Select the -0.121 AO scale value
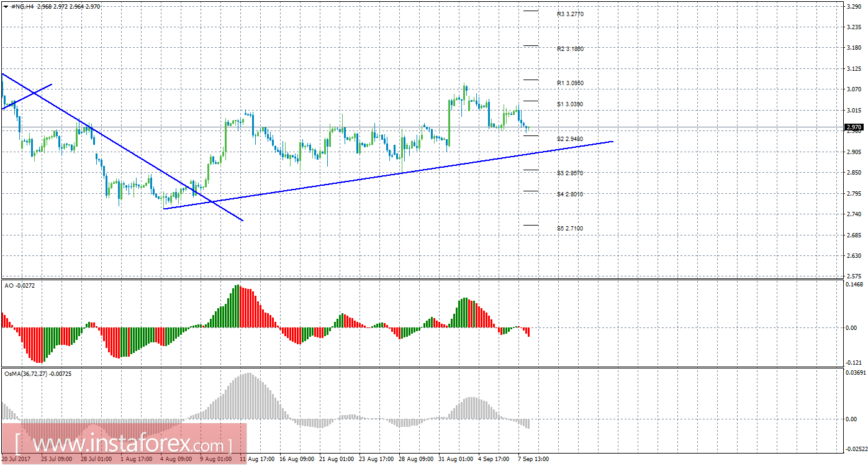This screenshot has width=868, height=466. coord(854,362)
